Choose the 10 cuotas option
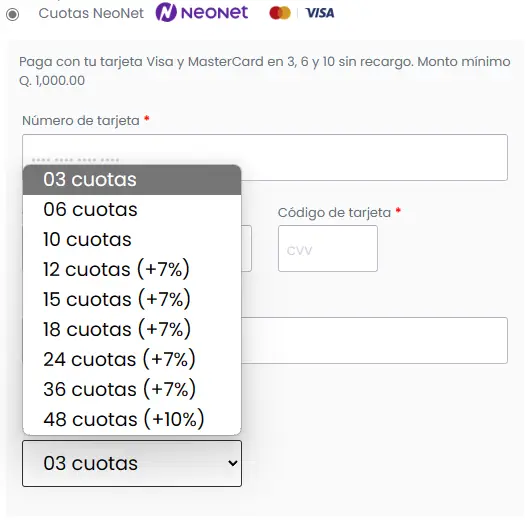 [132, 239]
